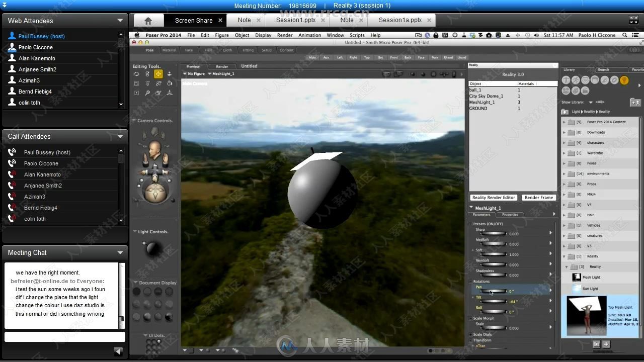Click the Home tab icon in meeting window
644x362 pixels.
(148, 21)
